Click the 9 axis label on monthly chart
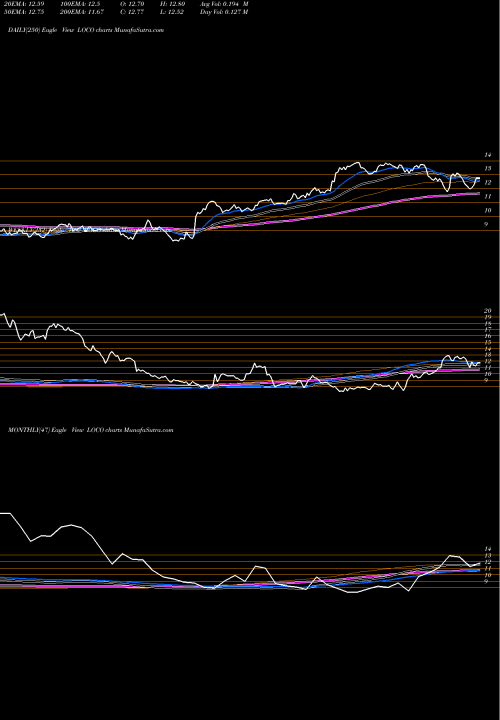The height and width of the screenshot is (720, 500). (486, 581)
